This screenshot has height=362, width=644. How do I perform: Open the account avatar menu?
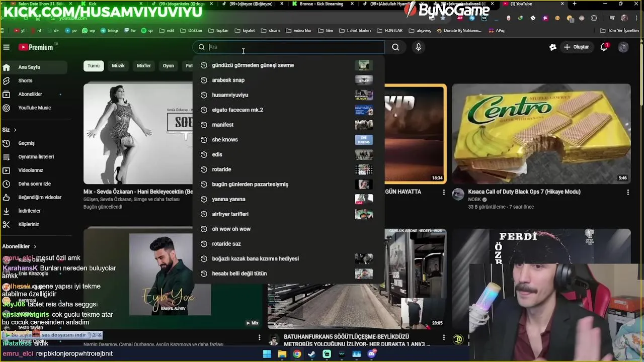click(x=623, y=47)
